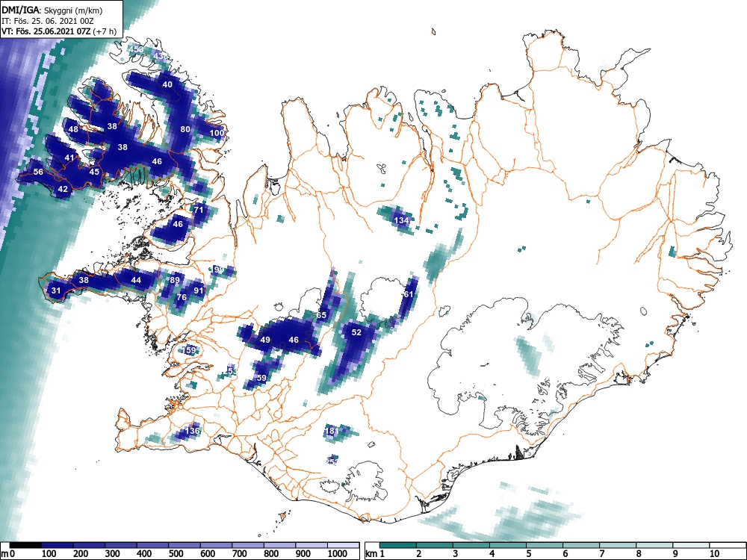747x560 pixels.
Task: Click the '52' visibility value on the map
Action: click(356, 332)
